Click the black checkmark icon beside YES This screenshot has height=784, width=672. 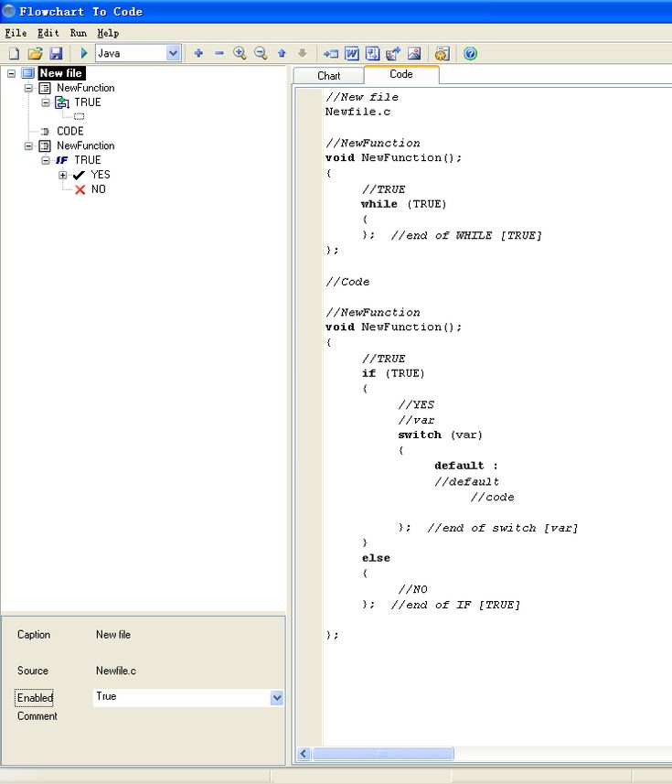[x=79, y=175]
